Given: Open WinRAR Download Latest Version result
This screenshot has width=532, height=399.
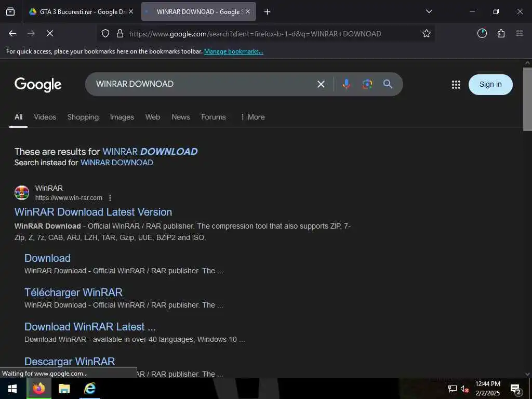Looking at the screenshot, I should 94,212.
